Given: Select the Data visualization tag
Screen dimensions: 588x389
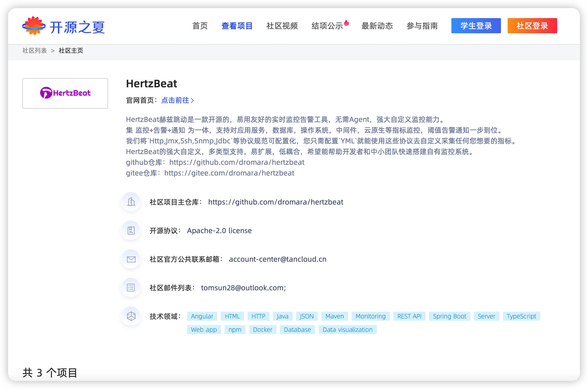Looking at the screenshot, I should coord(347,330).
